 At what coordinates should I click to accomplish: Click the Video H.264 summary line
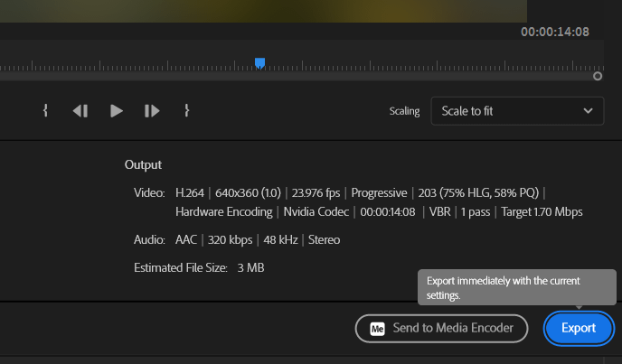[362, 193]
